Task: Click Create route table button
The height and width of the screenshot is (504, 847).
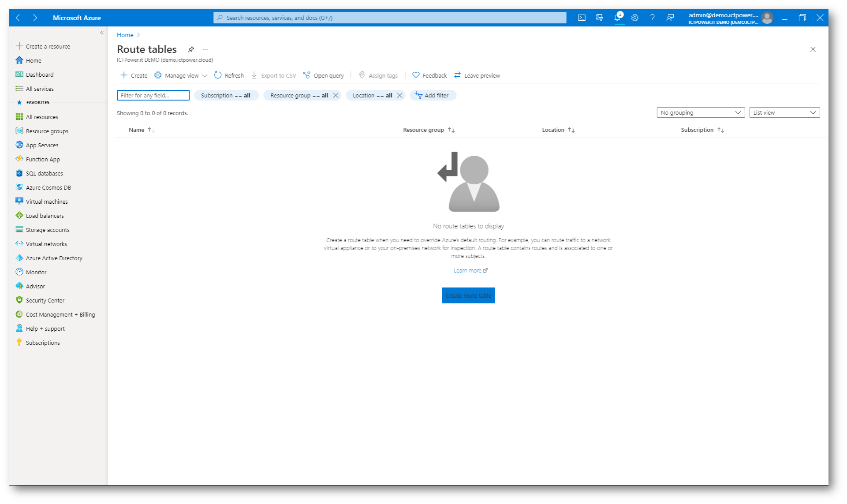Action: 468,295
